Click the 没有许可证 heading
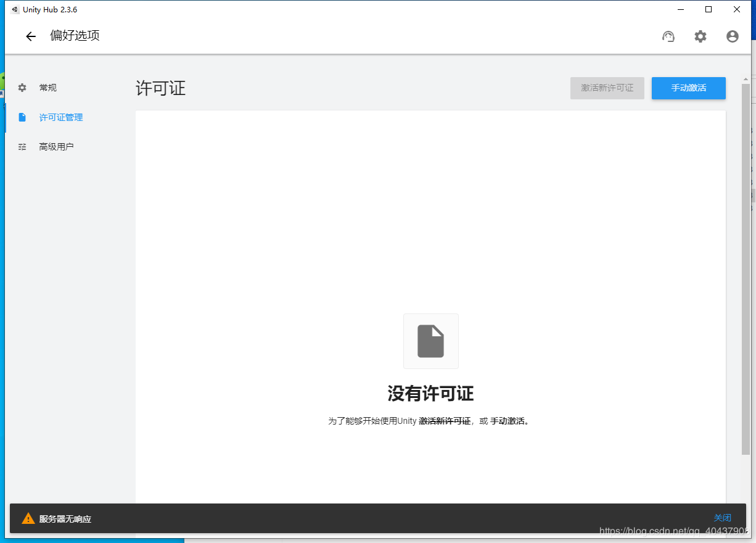 click(x=431, y=394)
